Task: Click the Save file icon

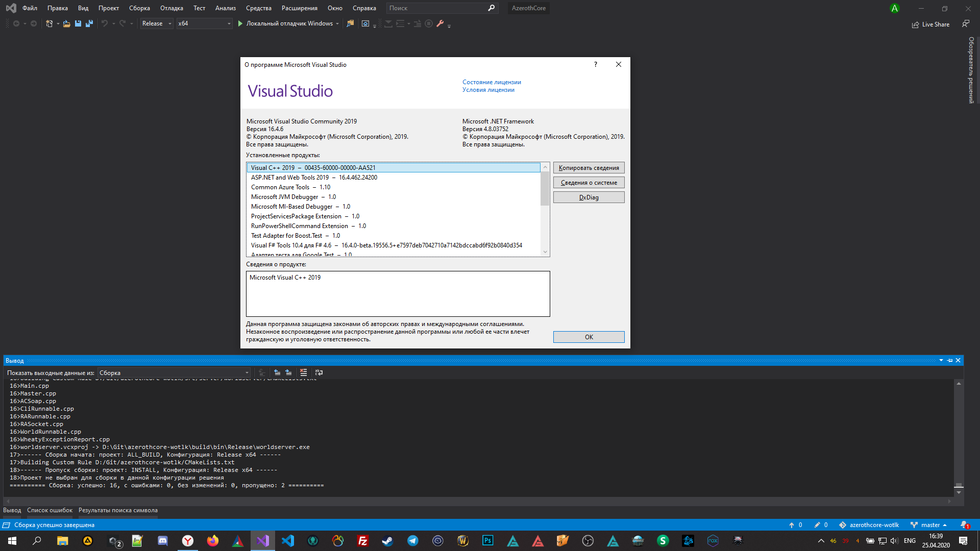Action: (x=78, y=23)
